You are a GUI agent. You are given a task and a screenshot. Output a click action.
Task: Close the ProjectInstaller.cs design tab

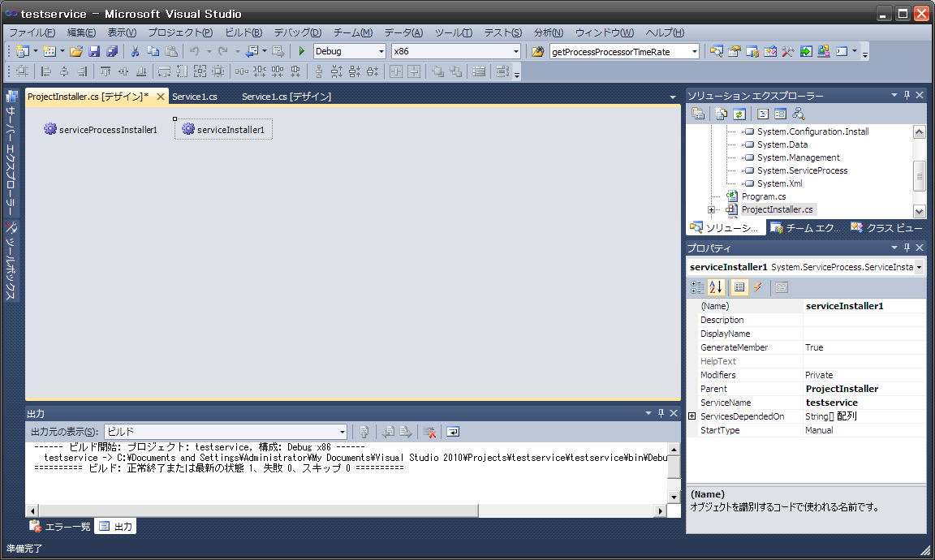point(161,97)
